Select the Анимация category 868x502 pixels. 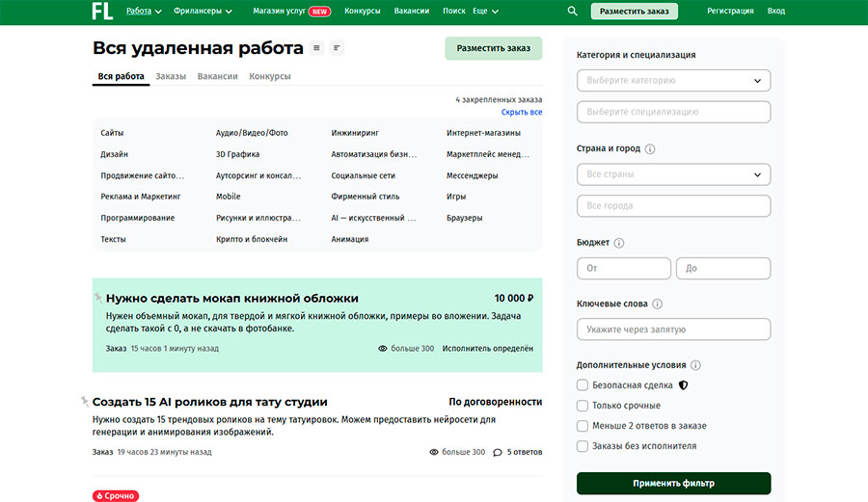tap(350, 239)
